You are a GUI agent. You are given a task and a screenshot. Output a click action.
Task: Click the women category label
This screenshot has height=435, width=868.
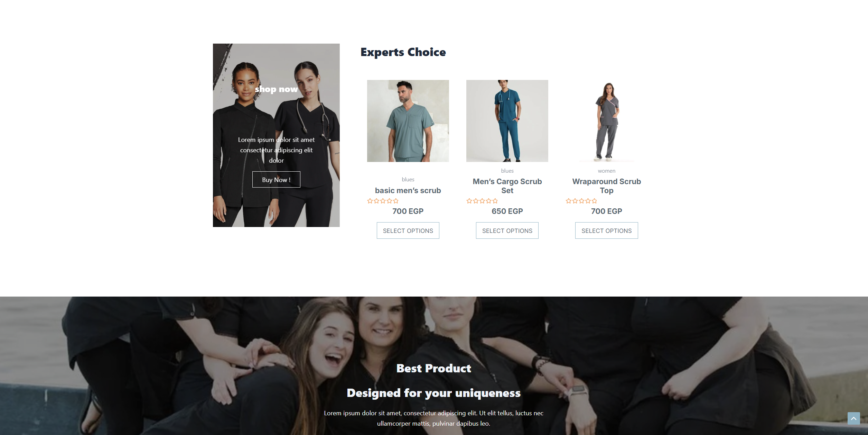[607, 171]
